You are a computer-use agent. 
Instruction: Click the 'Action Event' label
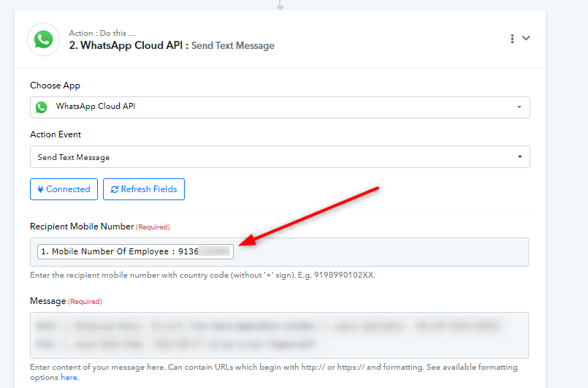56,134
